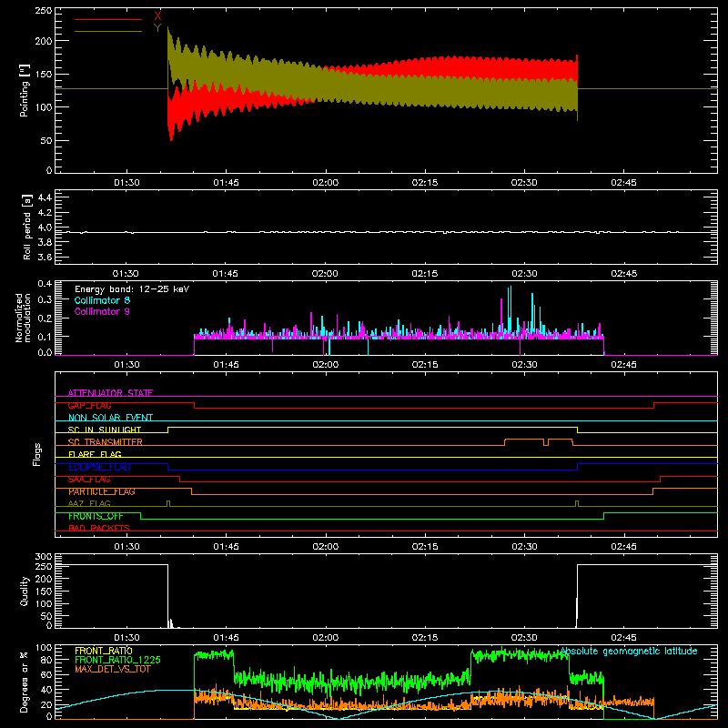This screenshot has height=728, width=728.
Task: Click the red X legend label
Action: (x=157, y=15)
